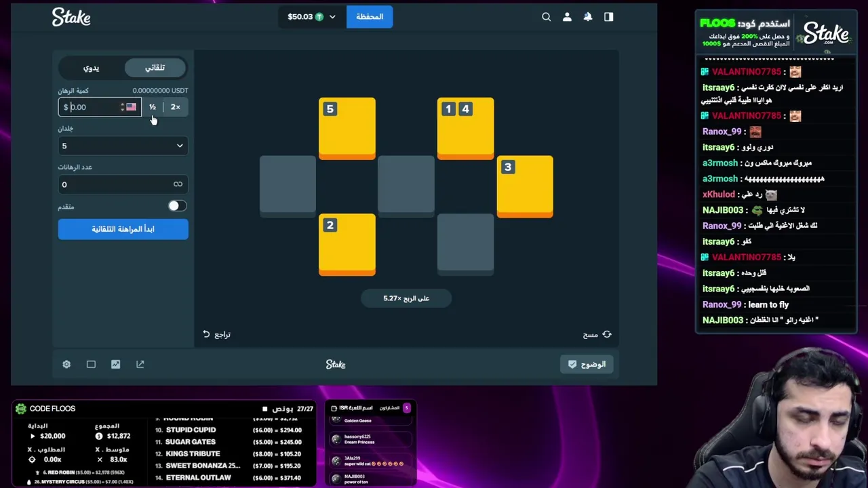868x488 pixels.
Task: Click the fairness (الوضوح) button
Action: tap(587, 364)
